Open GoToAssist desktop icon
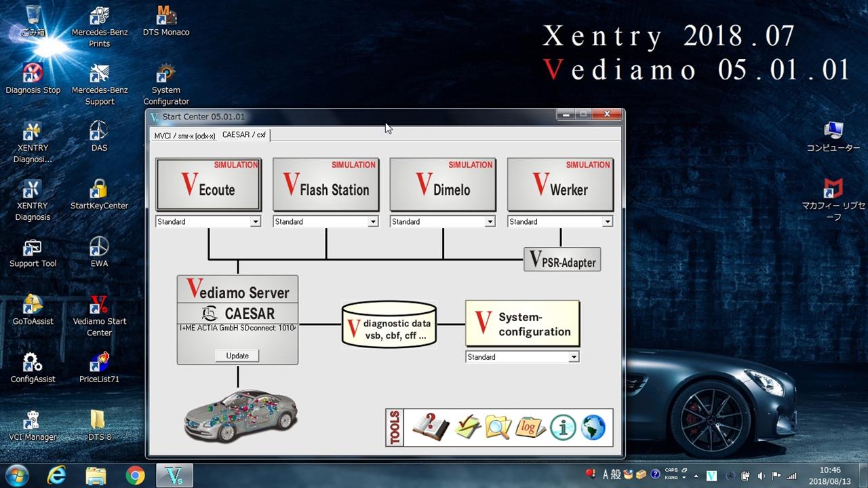The height and width of the screenshot is (488, 868). 33,310
